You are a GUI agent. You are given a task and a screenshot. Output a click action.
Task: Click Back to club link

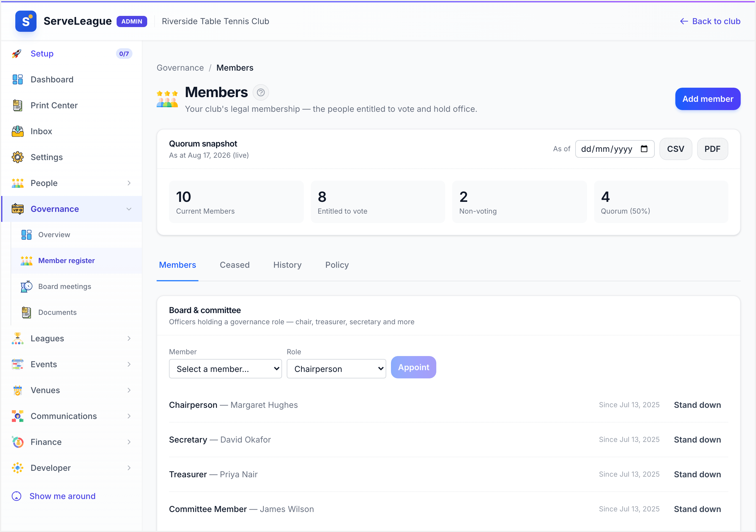(x=710, y=21)
